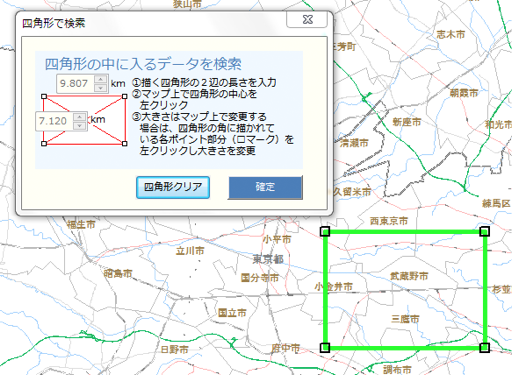
Task: Click the 朝霞市 label on the map
Action: click(464, 93)
